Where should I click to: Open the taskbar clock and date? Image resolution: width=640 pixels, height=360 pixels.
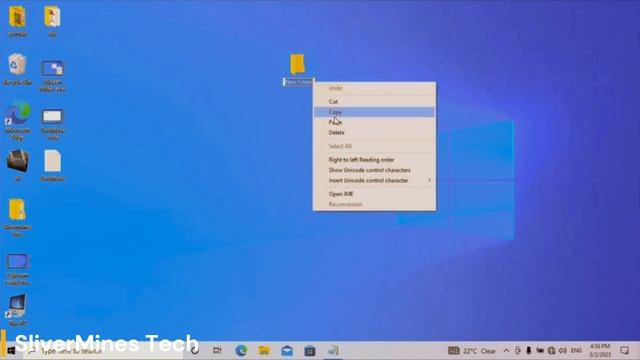[600, 351]
